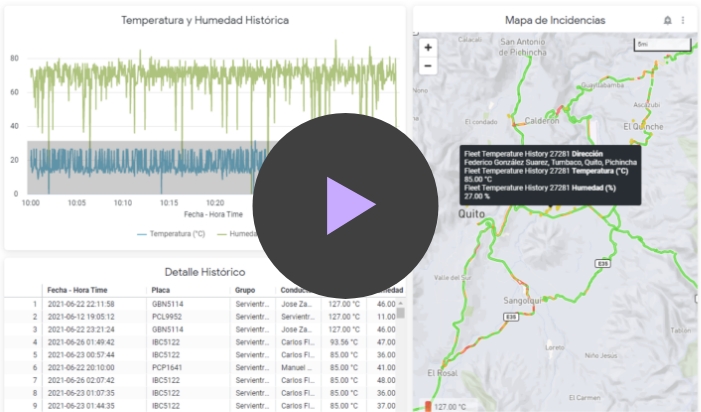Click the E35 highway marker near Sangolquí
Viewport: 701px width, 412px height.
coord(511,317)
